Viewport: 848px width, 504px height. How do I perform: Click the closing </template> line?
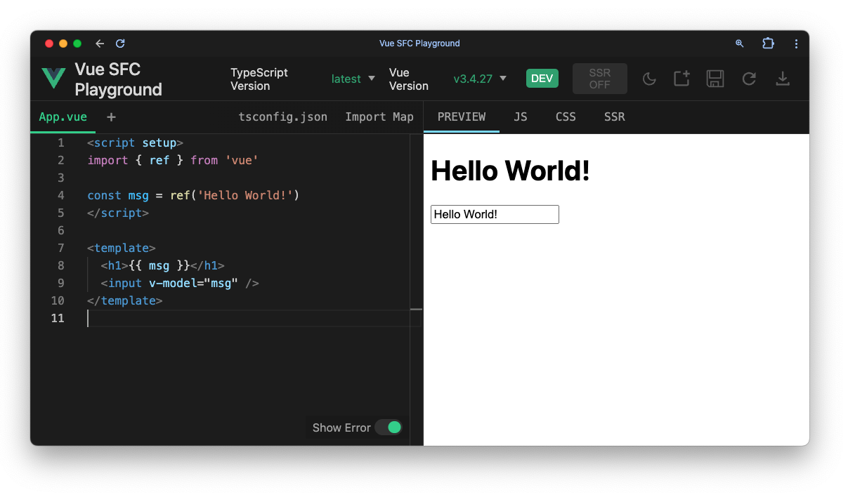click(x=124, y=301)
